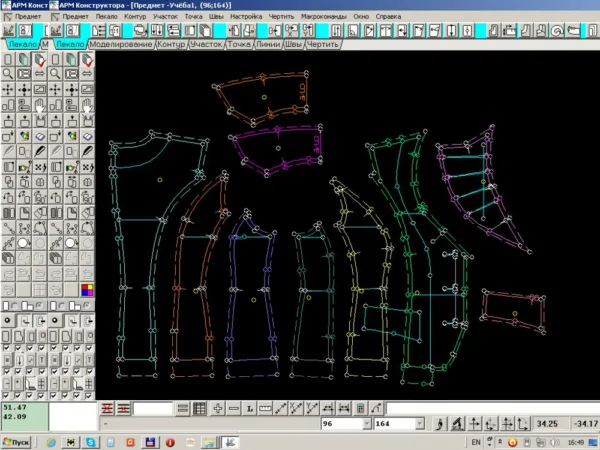Select the leftmost magnifier zoom tool
Screen dimensions: 600x450
point(8,74)
